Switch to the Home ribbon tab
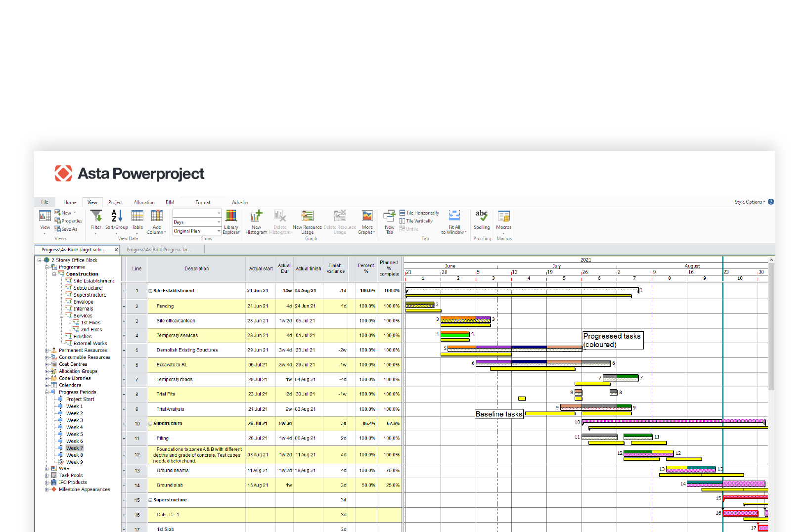The image size is (809, 532). click(70, 202)
